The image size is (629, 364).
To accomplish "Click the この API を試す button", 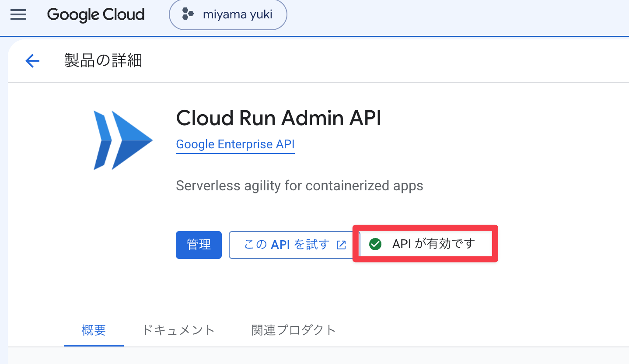I will [x=295, y=245].
